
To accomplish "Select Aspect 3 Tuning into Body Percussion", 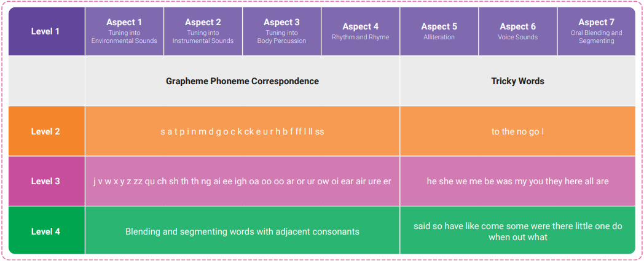I will click(281, 31).
